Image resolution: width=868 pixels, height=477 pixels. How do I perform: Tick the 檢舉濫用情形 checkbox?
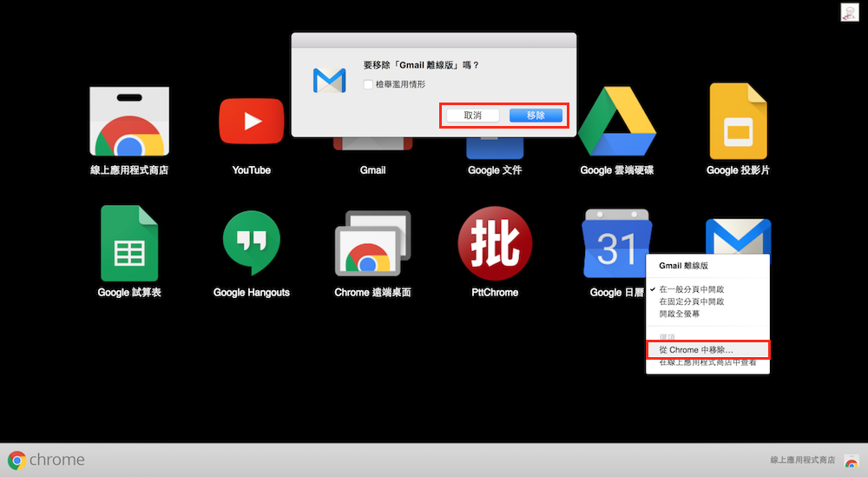click(367, 84)
